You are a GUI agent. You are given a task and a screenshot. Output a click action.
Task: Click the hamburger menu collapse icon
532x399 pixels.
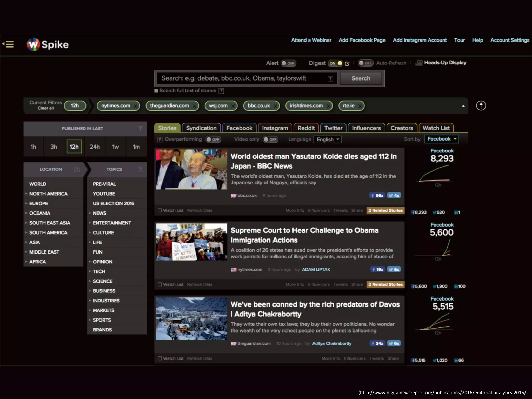coord(8,44)
